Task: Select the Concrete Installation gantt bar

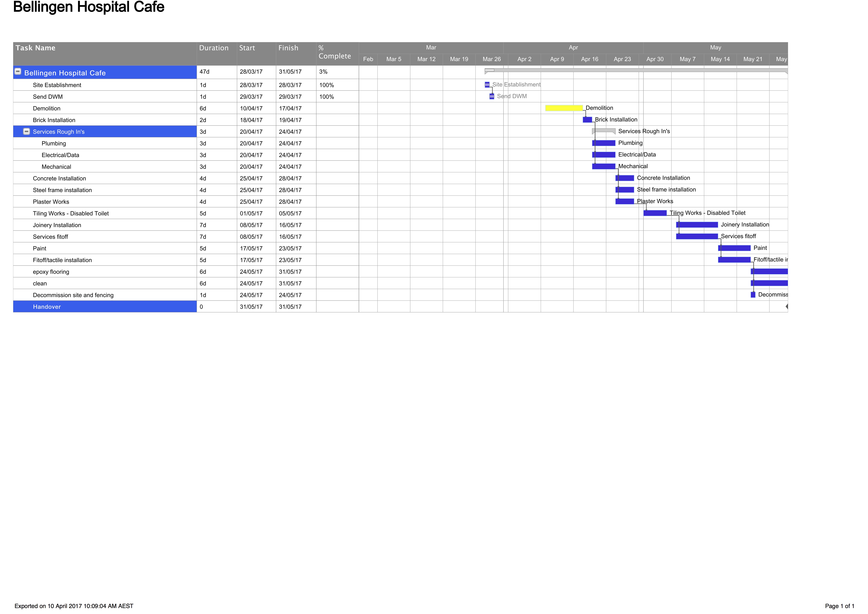Action: 625,178
